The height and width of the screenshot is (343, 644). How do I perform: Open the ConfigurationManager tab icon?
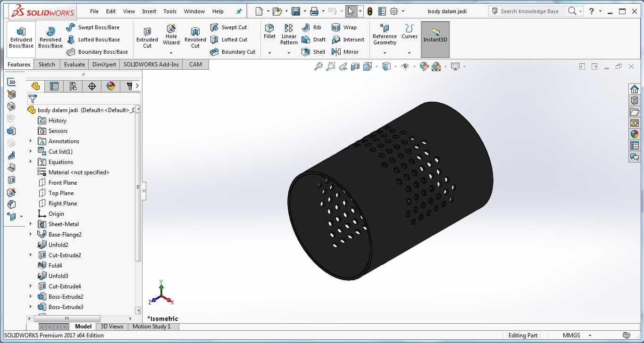coord(73,86)
